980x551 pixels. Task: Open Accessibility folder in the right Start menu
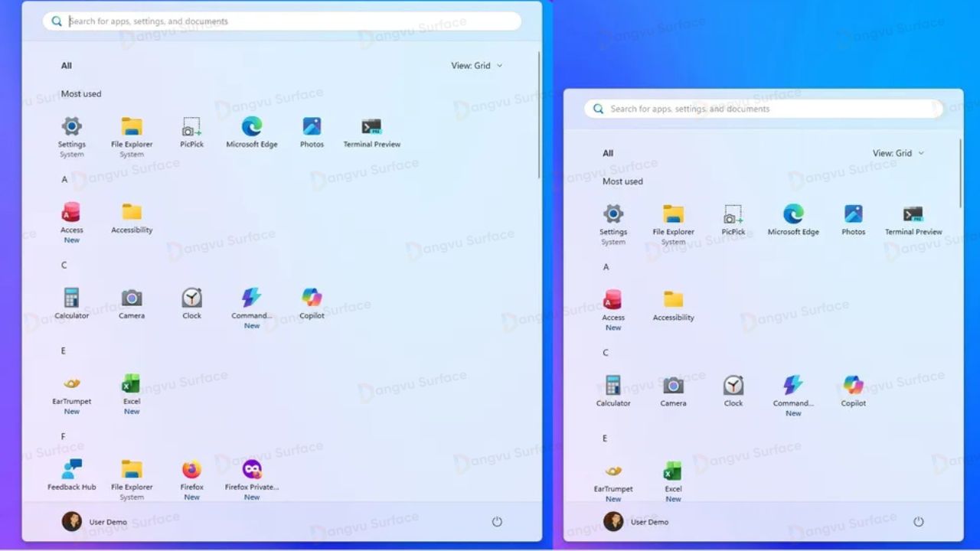point(673,306)
